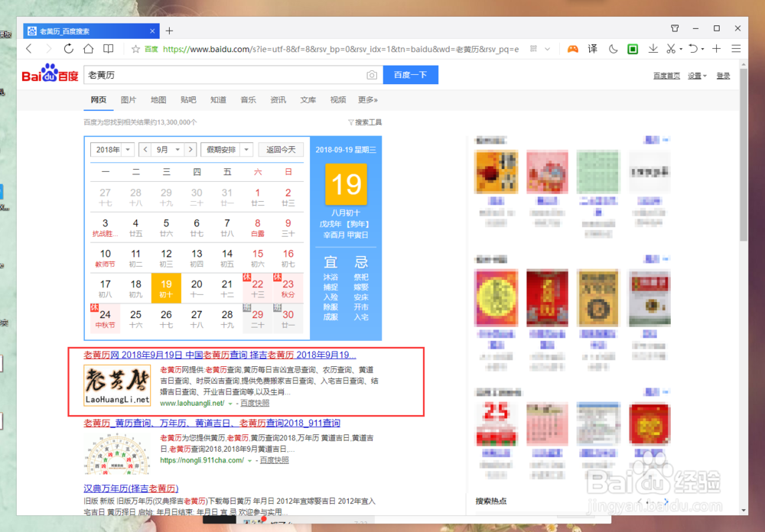Viewport: 765px width, 532px height.
Task: Open 搜索工具 search tools
Action: (365, 122)
